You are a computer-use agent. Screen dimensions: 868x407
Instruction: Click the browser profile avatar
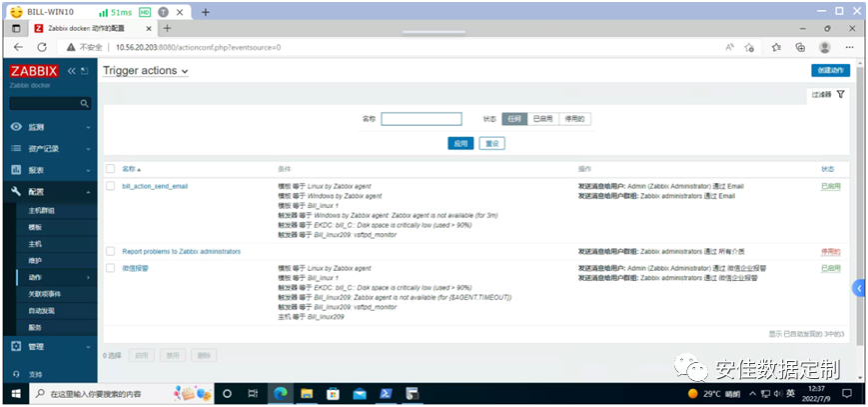pos(825,47)
